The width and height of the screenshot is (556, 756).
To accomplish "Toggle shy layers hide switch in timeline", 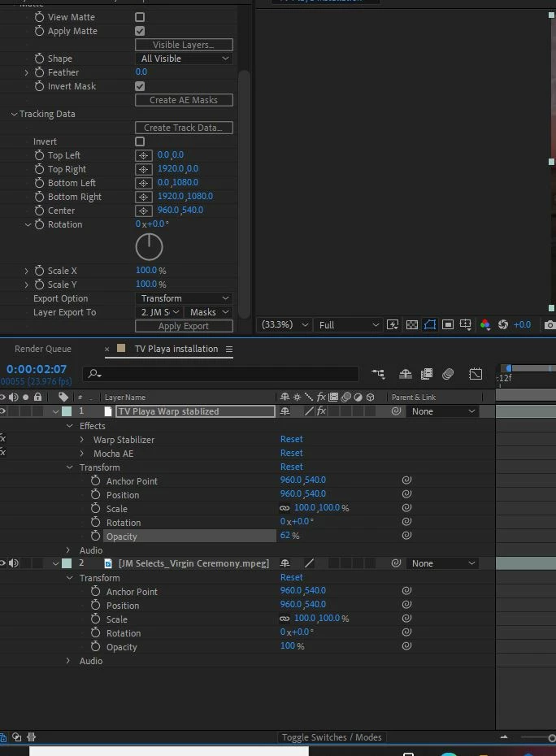I will point(405,374).
